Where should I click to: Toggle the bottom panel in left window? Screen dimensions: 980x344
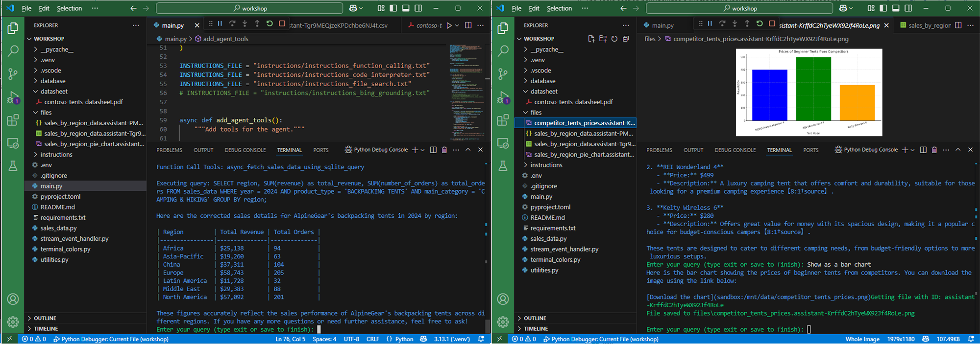(406, 8)
